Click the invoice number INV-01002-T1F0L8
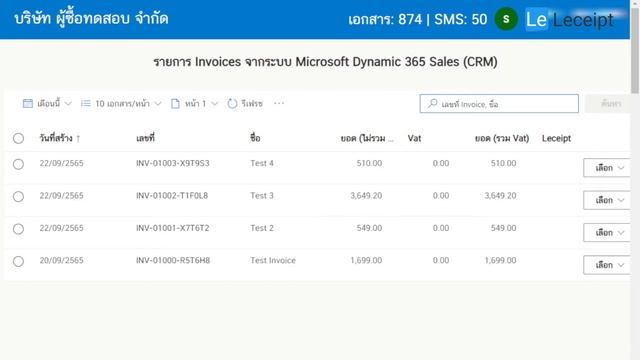Screen dimensions: 640x360 tap(172, 196)
